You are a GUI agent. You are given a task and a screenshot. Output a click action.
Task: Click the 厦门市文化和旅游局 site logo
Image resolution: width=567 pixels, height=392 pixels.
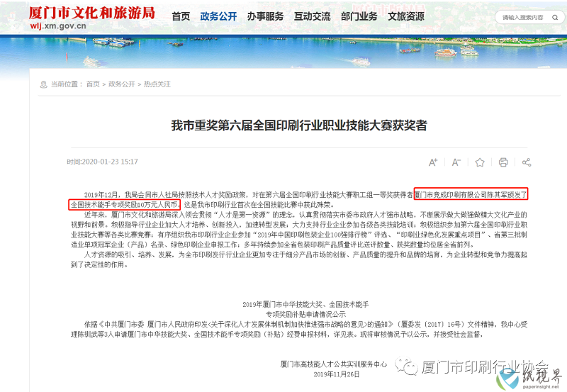92,13
